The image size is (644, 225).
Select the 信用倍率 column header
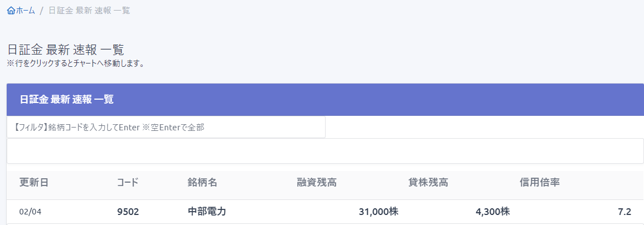tap(540, 182)
